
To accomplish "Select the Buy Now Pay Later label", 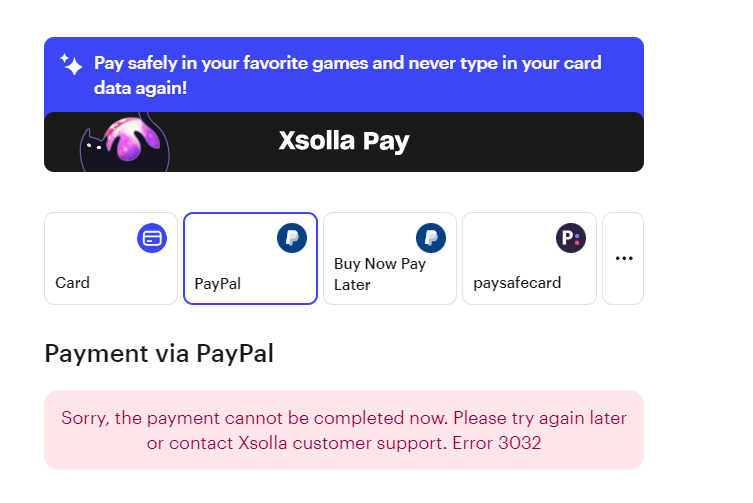I will [x=380, y=274].
